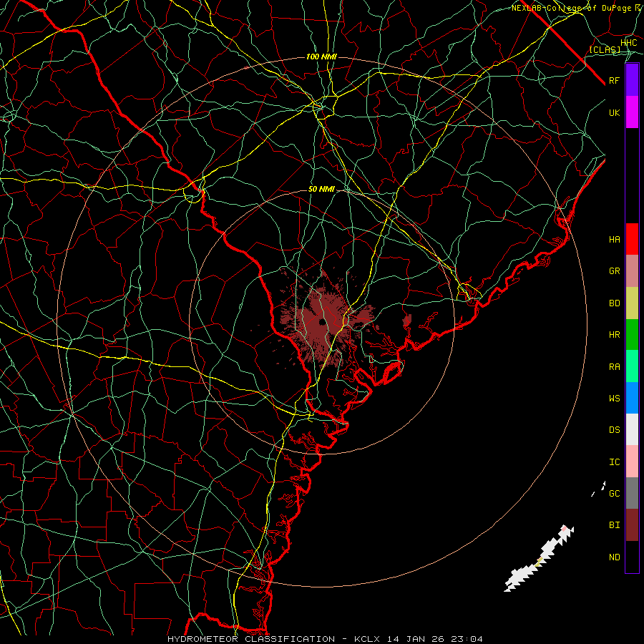This screenshot has height=644, width=644.
Task: Select the BD yellow legend swatch
Action: tap(632, 303)
